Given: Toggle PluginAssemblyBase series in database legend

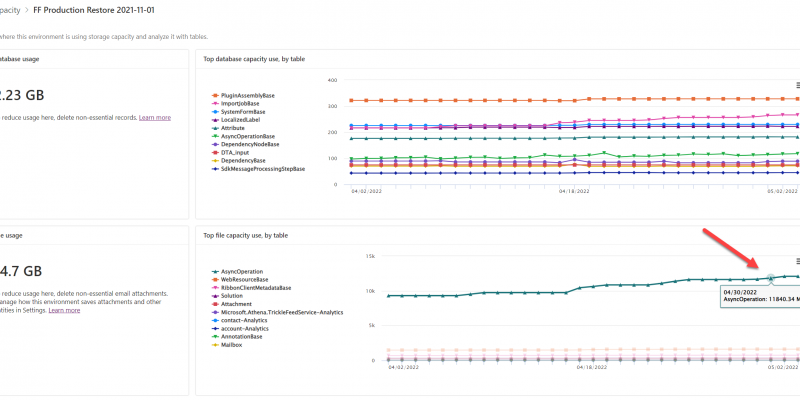Looking at the screenshot, I should [247, 95].
